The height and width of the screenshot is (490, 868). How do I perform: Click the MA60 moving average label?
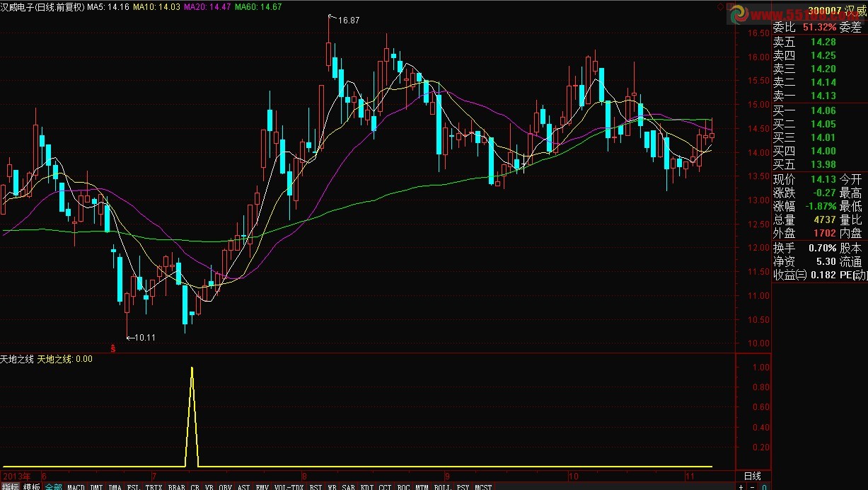click(257, 7)
